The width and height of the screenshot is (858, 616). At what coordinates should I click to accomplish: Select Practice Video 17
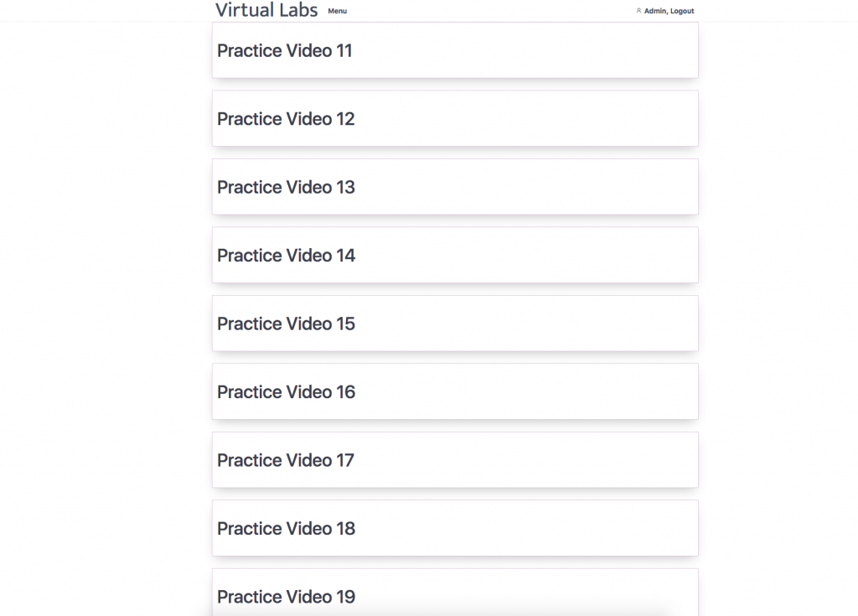(455, 460)
